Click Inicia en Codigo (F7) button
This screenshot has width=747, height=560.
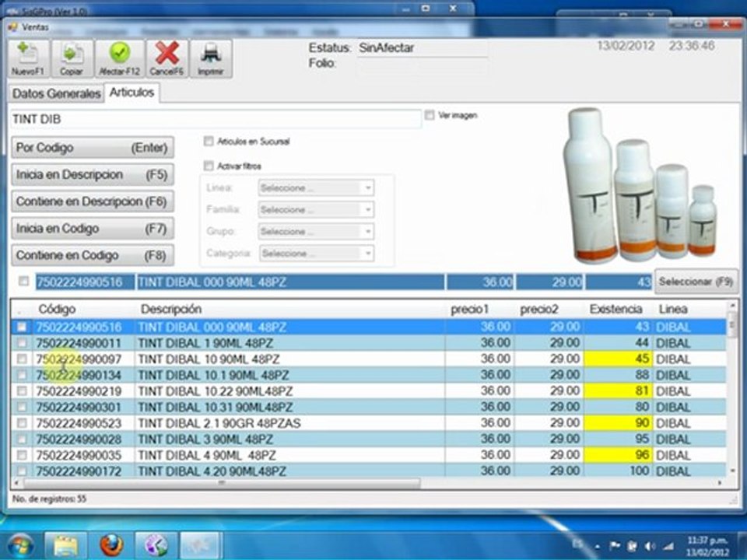[93, 229]
